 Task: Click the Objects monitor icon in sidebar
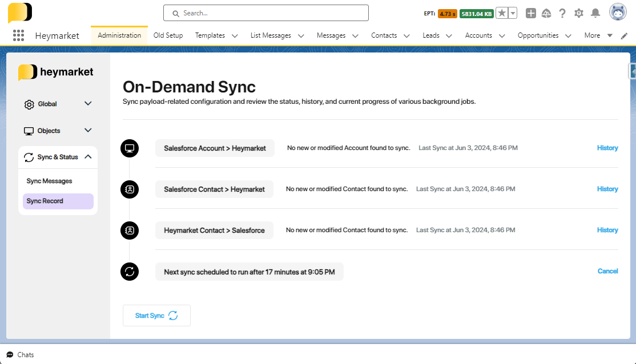click(29, 131)
